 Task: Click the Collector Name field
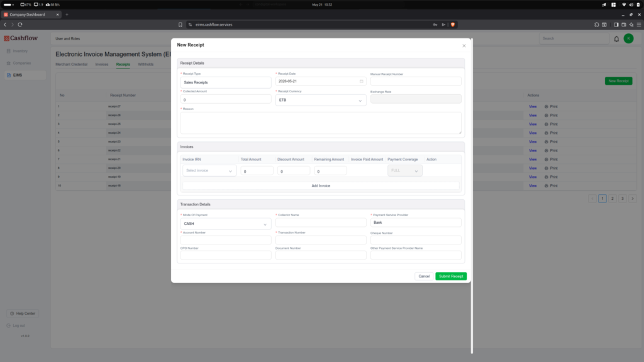[x=321, y=222]
